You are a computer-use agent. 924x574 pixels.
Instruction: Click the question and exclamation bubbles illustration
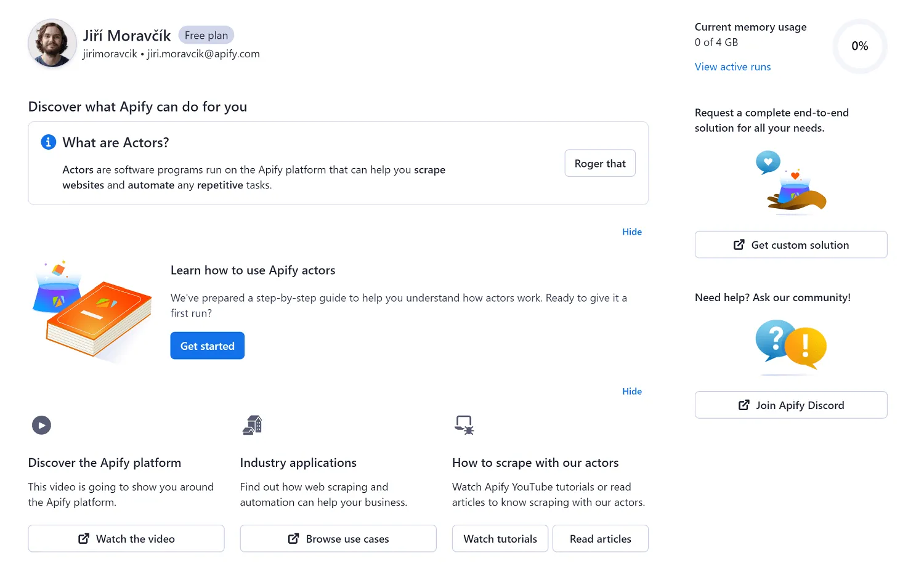coord(791,346)
